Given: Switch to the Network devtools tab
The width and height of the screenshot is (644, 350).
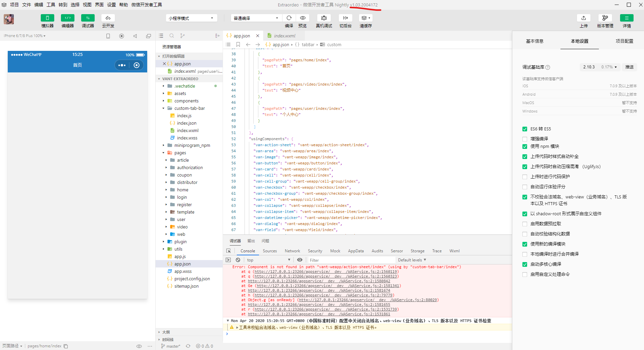Looking at the screenshot, I should (292, 251).
